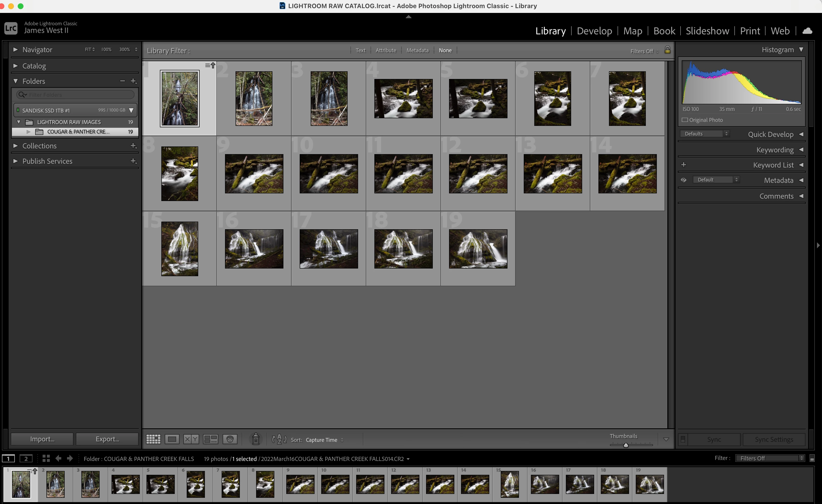
Task: Switch to Grid view icon
Action: click(x=153, y=439)
